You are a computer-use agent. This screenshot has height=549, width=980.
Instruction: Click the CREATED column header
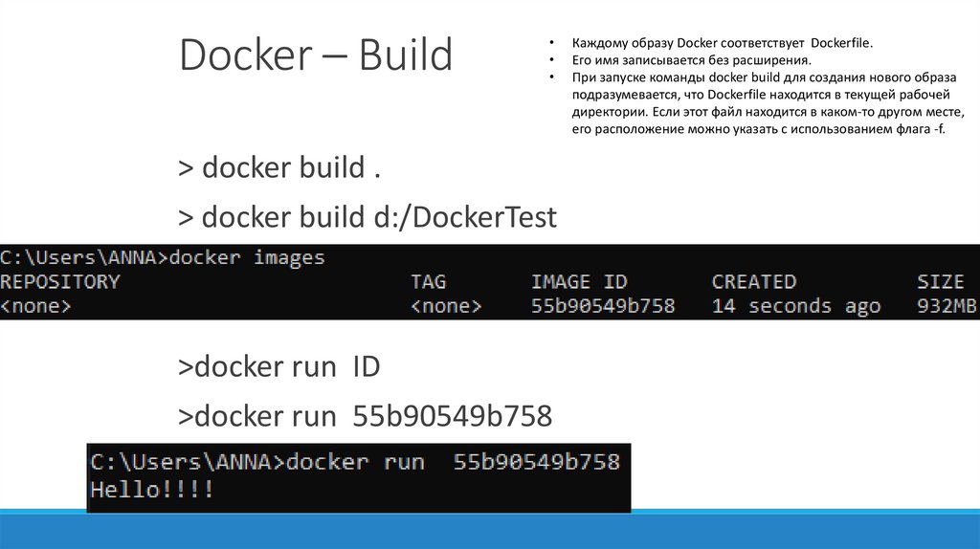[754, 282]
